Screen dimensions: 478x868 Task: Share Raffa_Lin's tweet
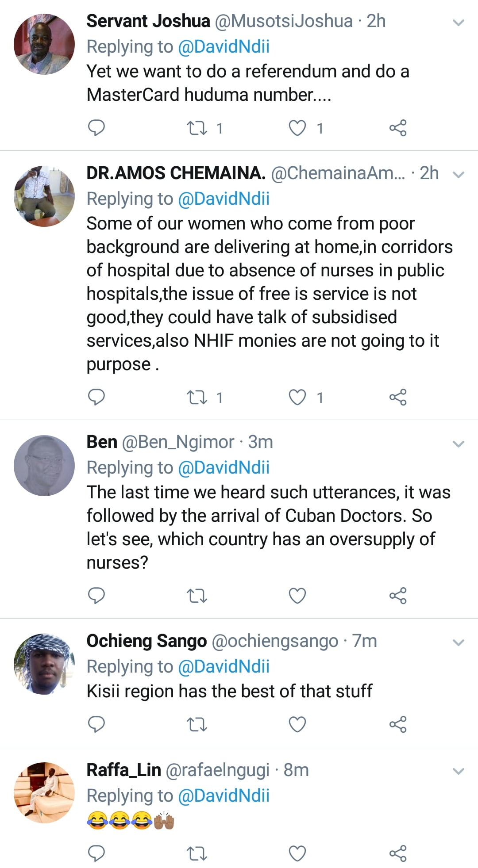pos(397,853)
